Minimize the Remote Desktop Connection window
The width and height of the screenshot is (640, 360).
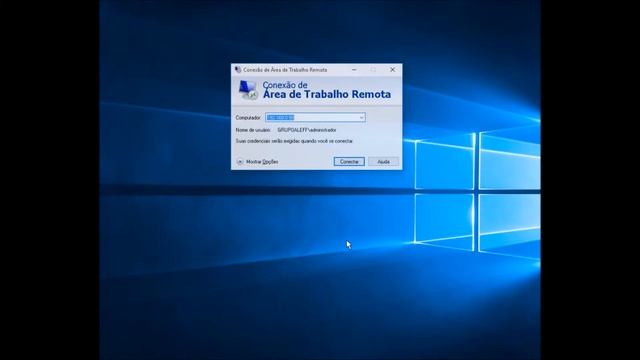[354, 70]
